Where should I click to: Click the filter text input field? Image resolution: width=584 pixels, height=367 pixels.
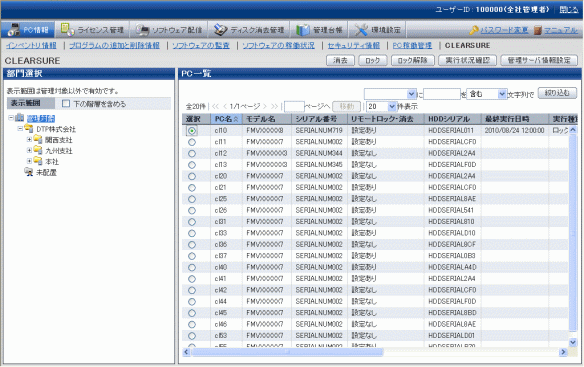point(442,94)
